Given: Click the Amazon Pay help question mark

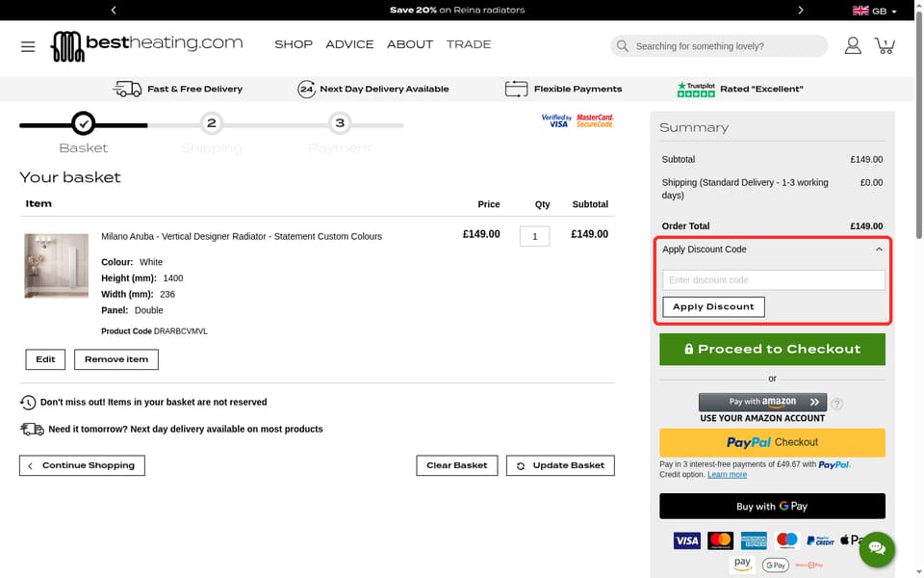Looking at the screenshot, I should [x=836, y=404].
